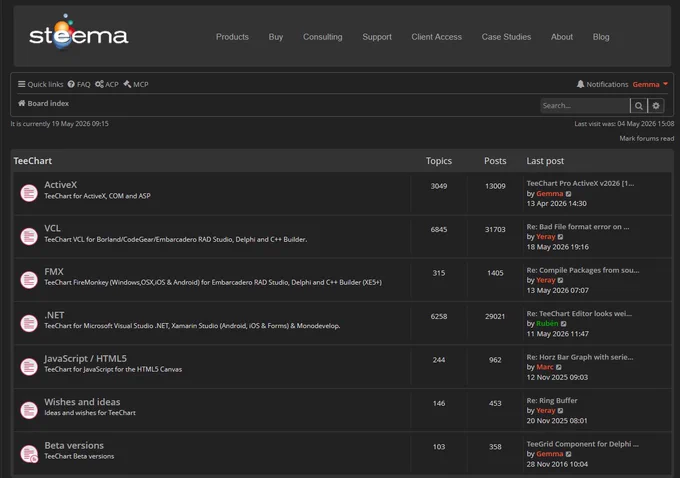Open the FMX forum
This screenshot has height=478, width=680.
tap(54, 272)
